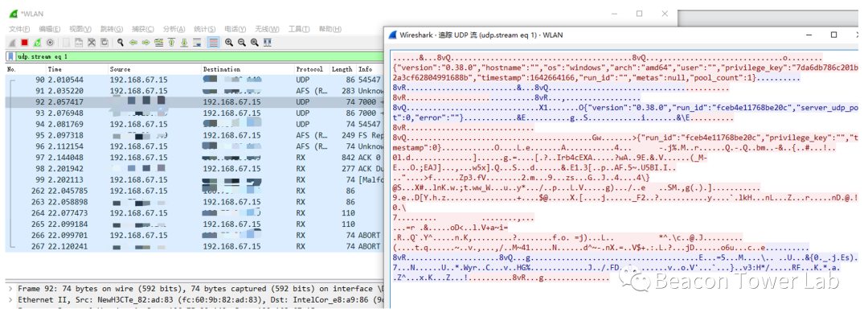The width and height of the screenshot is (868, 317).
Task: Open the 统计(S) menu
Action: pyautogui.click(x=205, y=30)
